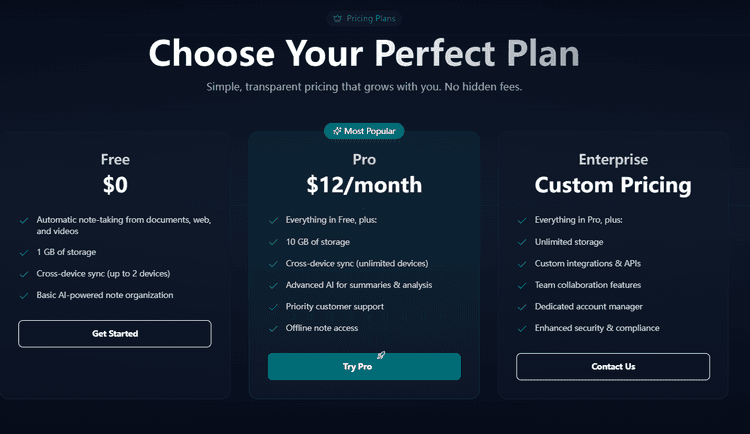Click checkmark icon beside 1 GB of storage
Viewport: 750px width, 434px height.
click(23, 251)
